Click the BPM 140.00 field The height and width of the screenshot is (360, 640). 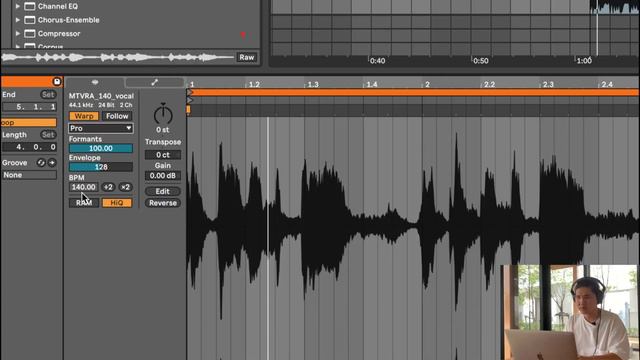pyautogui.click(x=83, y=187)
